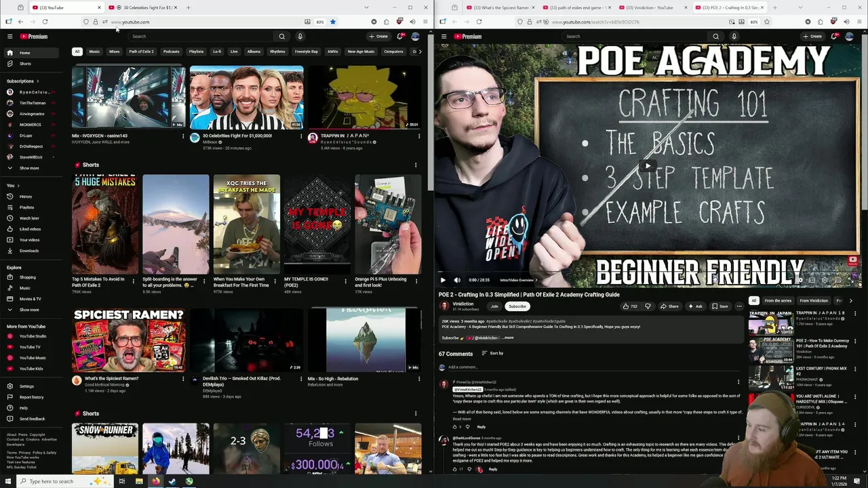Select the Path of Exile 2 chip
The width and height of the screenshot is (868, 488).
click(141, 52)
